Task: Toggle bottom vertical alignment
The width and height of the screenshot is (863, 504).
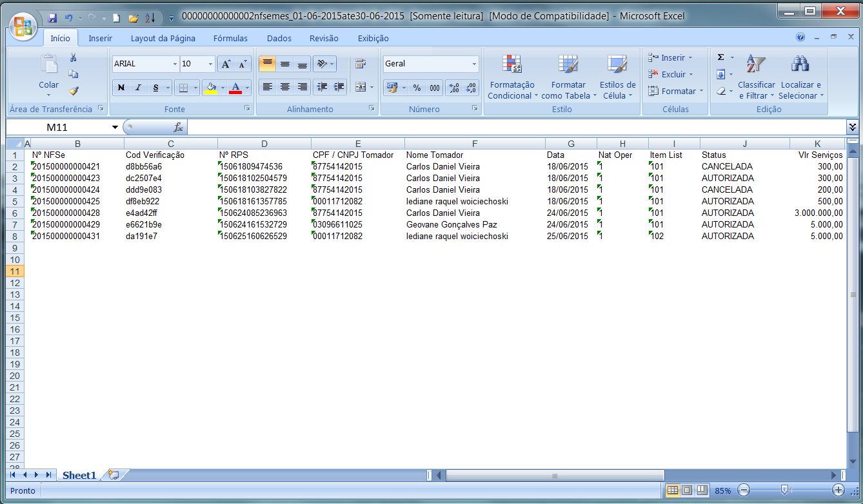Action: tap(302, 64)
